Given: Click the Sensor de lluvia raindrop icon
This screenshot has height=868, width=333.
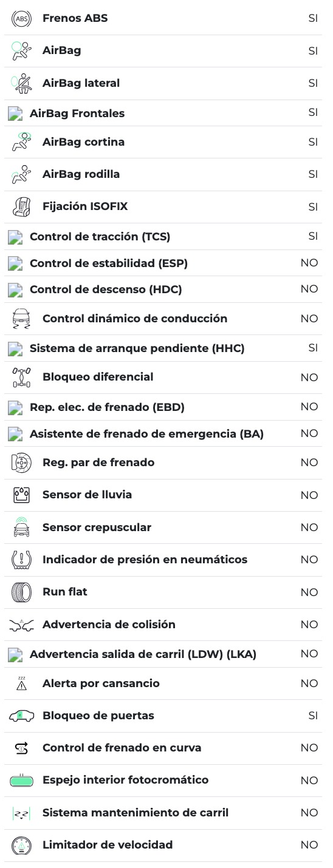Looking at the screenshot, I should (21, 495).
